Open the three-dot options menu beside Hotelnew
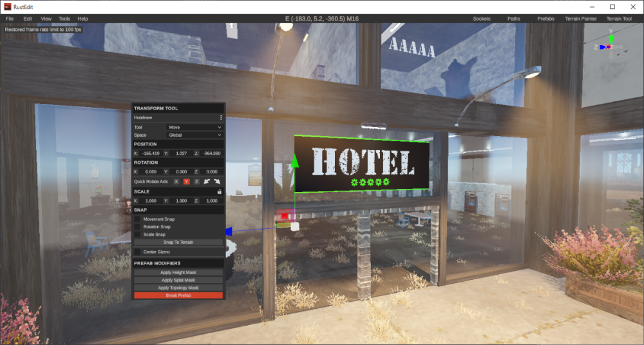Viewport: 644px width, 345px height. pyautogui.click(x=221, y=118)
